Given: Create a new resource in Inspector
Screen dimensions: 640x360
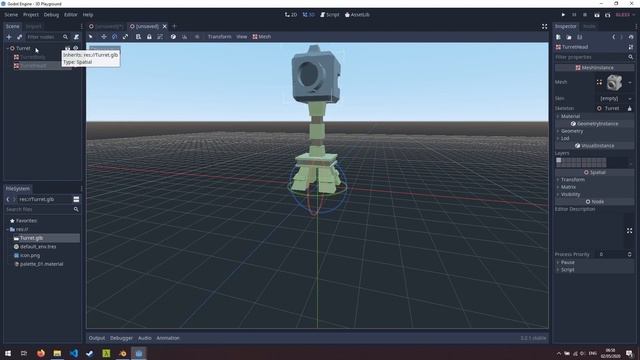Looking at the screenshot, I should [558, 37].
